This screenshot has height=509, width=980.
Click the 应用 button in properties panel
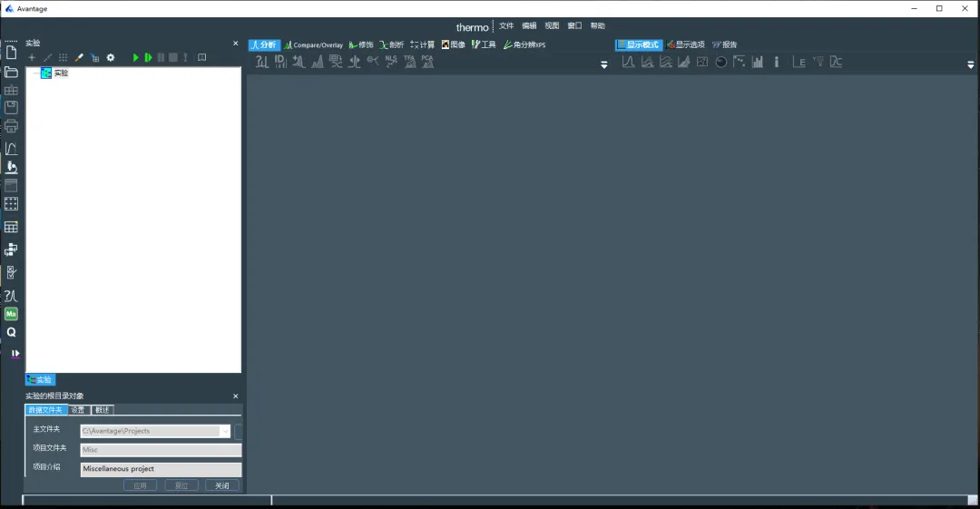[140, 486]
